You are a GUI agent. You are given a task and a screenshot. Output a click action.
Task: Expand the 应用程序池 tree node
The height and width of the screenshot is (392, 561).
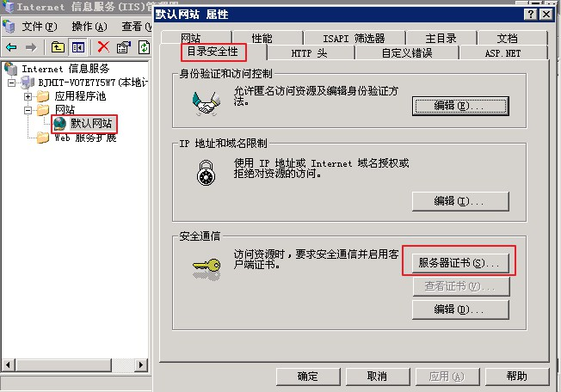click(x=28, y=96)
